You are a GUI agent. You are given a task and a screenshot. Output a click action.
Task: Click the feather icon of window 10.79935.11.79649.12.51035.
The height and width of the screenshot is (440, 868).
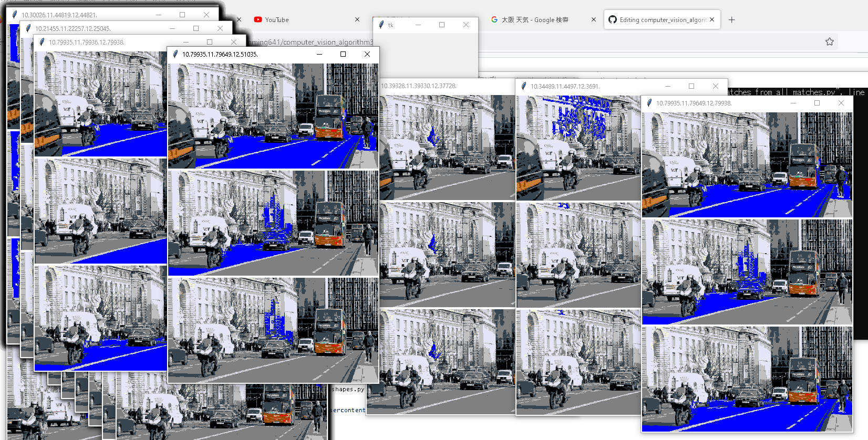[175, 54]
